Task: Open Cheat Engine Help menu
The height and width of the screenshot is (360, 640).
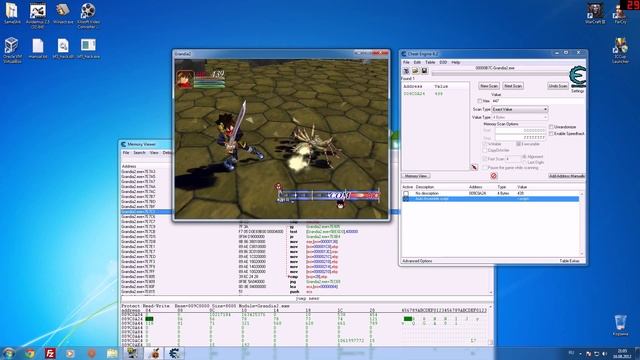Action: (456, 62)
